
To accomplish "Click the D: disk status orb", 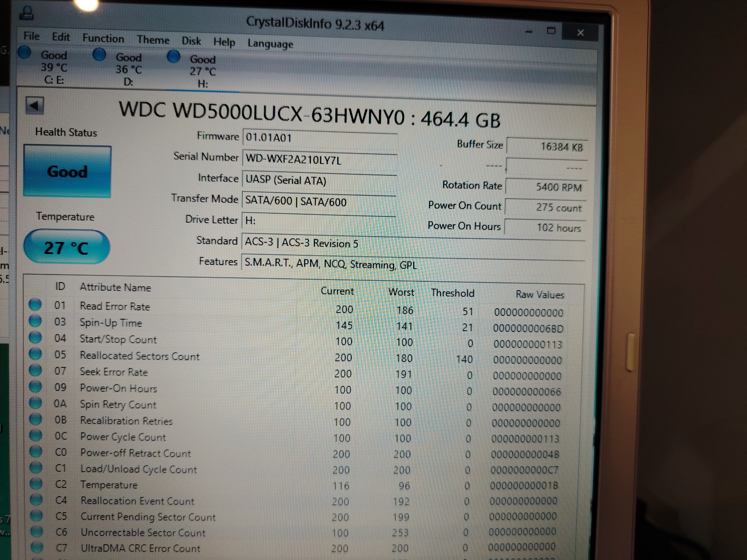I will click(x=99, y=54).
